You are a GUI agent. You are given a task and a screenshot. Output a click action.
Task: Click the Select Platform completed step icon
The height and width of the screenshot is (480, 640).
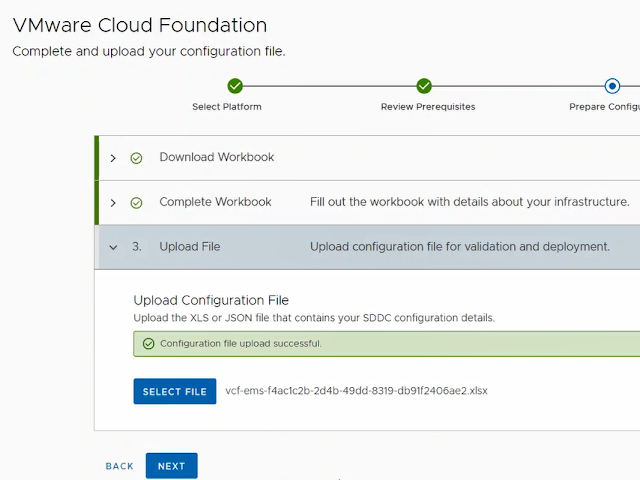click(x=235, y=86)
